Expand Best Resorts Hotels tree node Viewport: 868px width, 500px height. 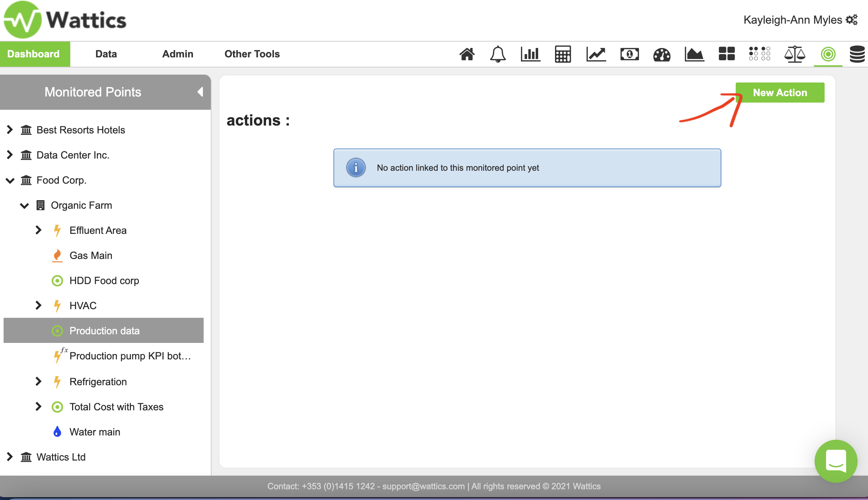pos(10,130)
